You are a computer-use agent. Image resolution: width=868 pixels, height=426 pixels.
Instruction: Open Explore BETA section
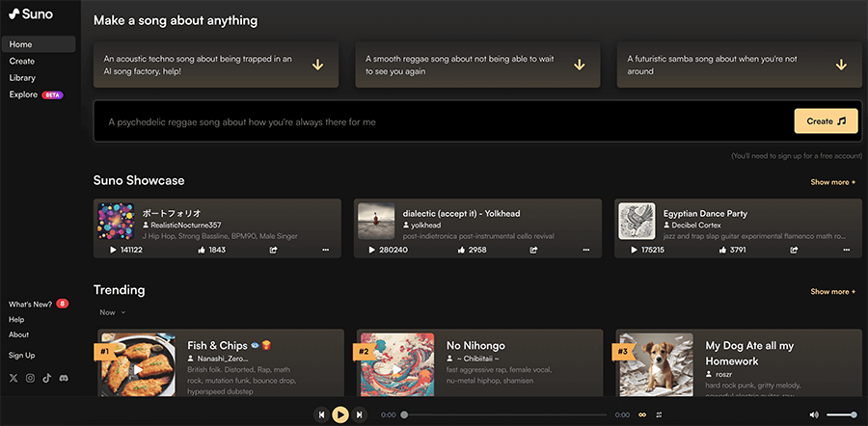pos(36,94)
